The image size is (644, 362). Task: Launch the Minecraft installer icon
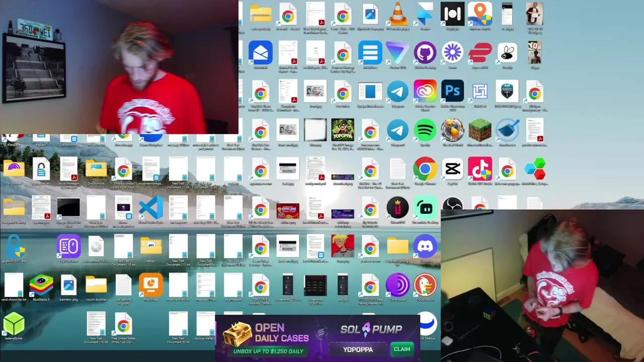(x=480, y=130)
